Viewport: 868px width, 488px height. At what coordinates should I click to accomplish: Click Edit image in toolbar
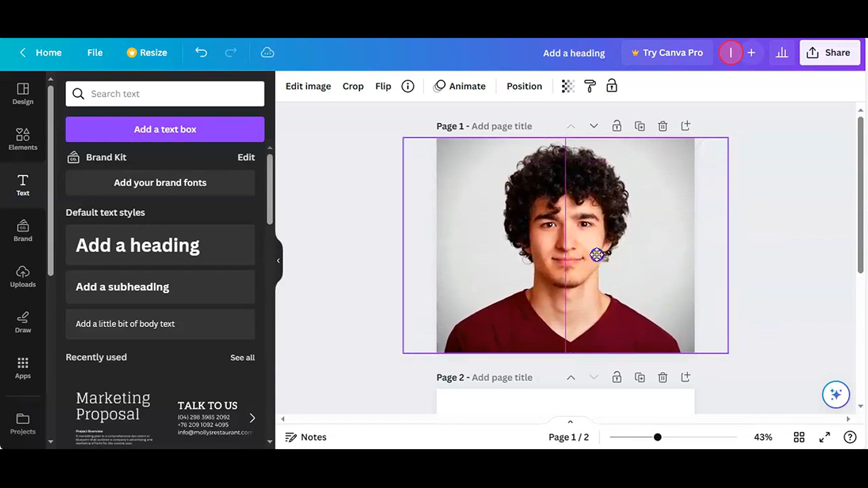308,86
